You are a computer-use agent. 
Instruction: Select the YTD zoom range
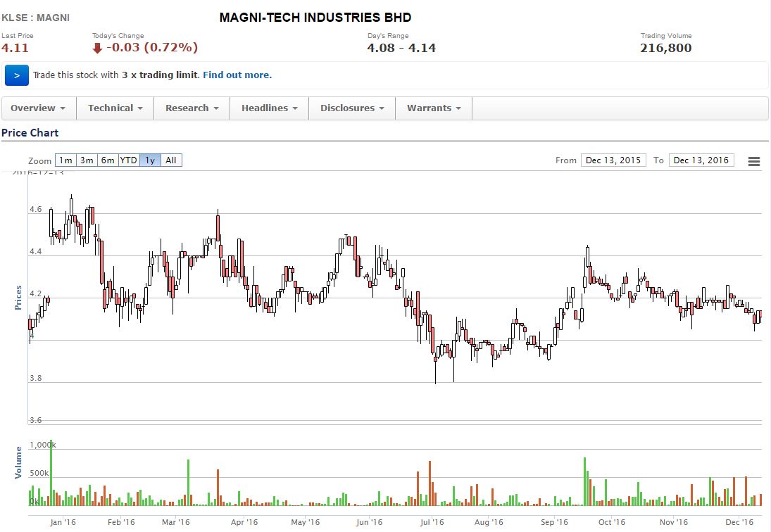(129, 160)
